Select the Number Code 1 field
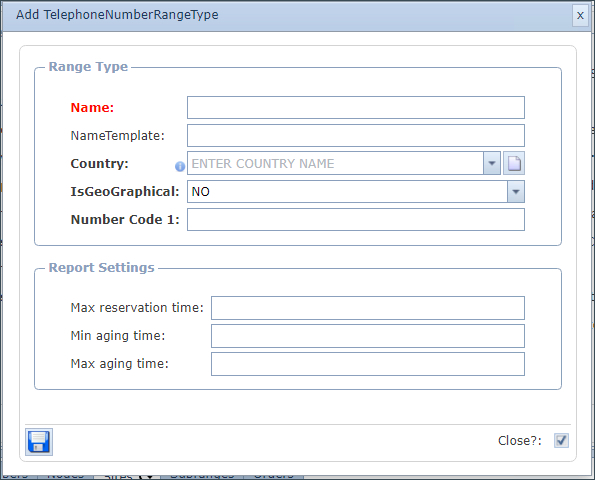This screenshot has height=480, width=595. click(356, 219)
